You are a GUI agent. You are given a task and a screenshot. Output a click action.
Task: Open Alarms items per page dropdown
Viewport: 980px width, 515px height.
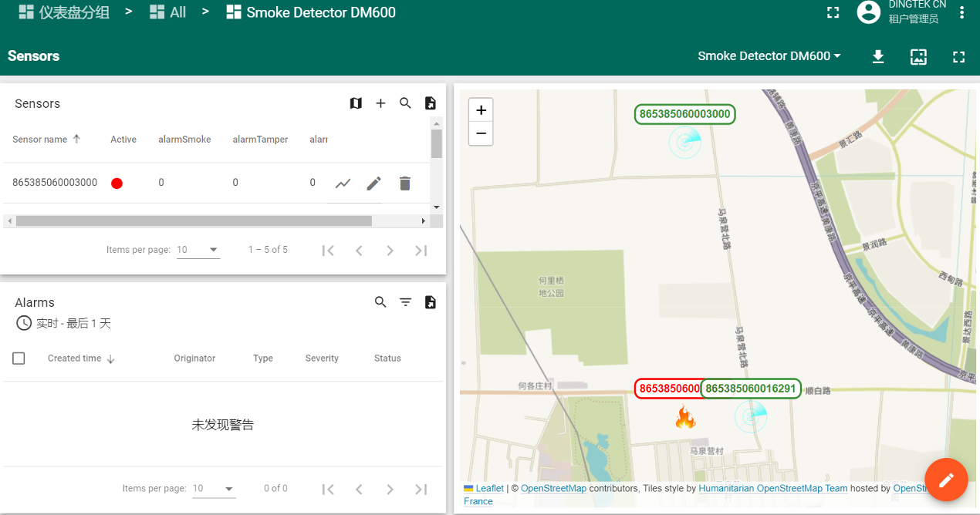point(214,489)
